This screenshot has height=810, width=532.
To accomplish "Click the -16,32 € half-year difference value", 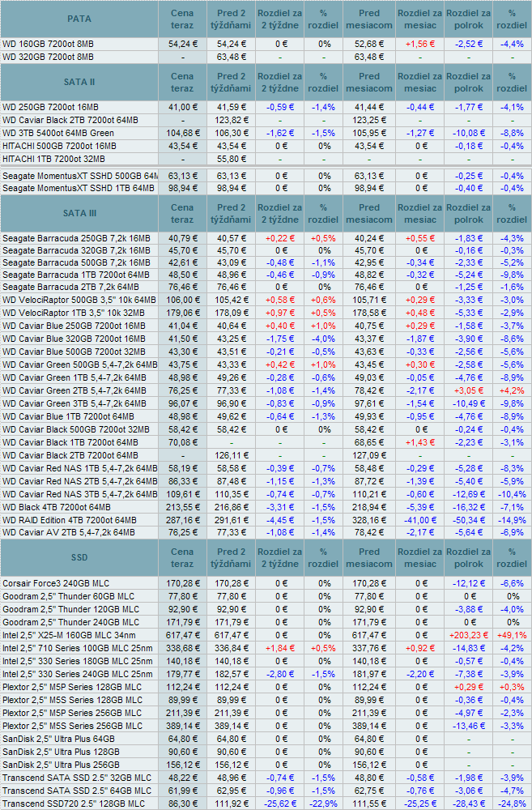I will [469, 507].
